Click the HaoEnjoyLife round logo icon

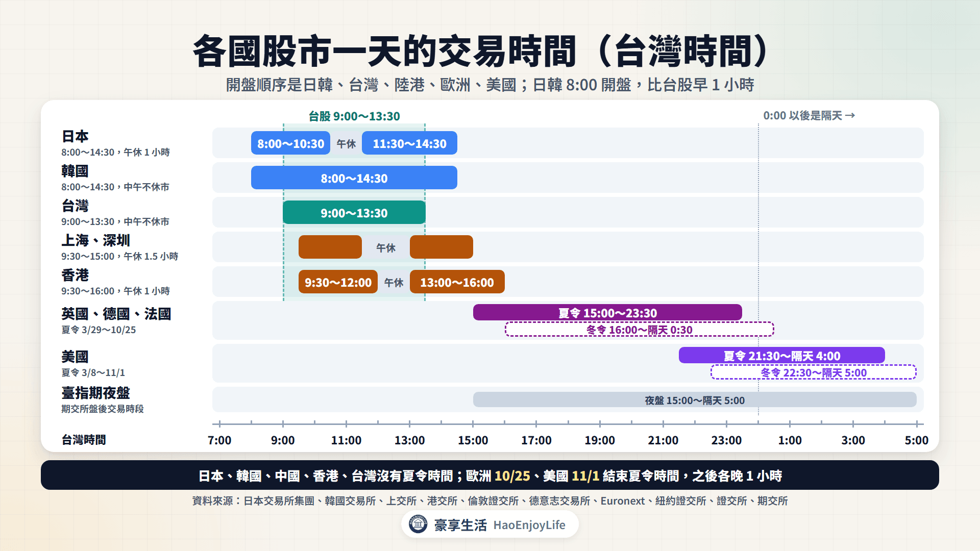pos(418,524)
